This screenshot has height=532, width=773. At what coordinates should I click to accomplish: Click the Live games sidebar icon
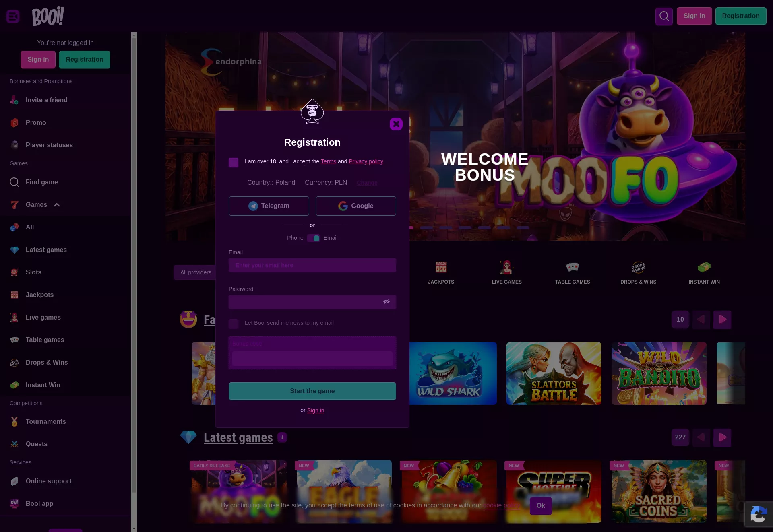[14, 318]
